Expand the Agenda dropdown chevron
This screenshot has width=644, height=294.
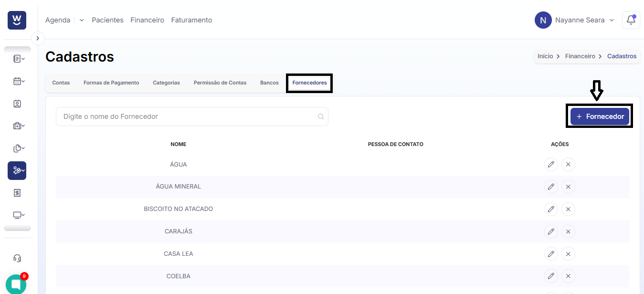(x=82, y=20)
